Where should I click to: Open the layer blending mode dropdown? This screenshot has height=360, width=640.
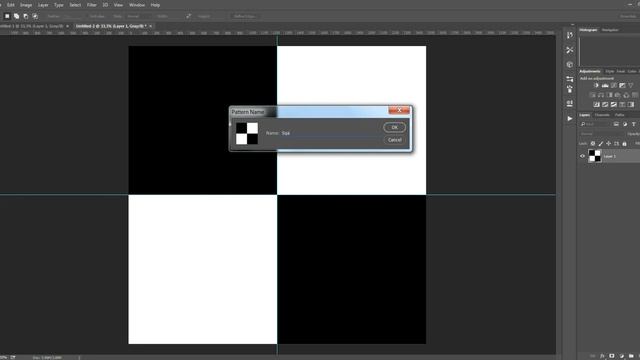coord(603,134)
